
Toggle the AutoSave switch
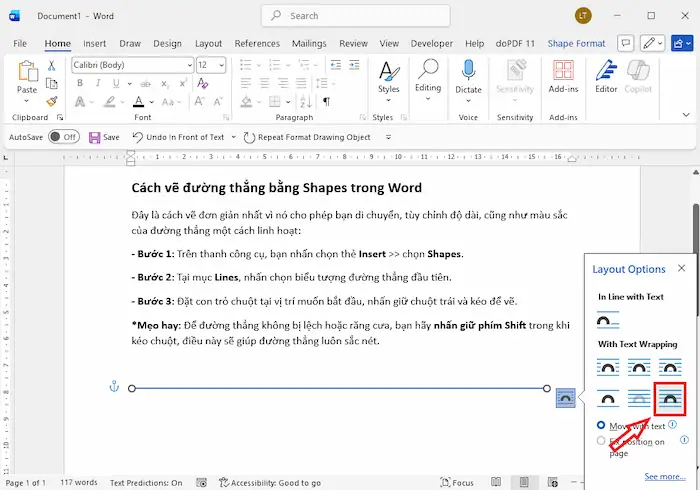(63, 137)
